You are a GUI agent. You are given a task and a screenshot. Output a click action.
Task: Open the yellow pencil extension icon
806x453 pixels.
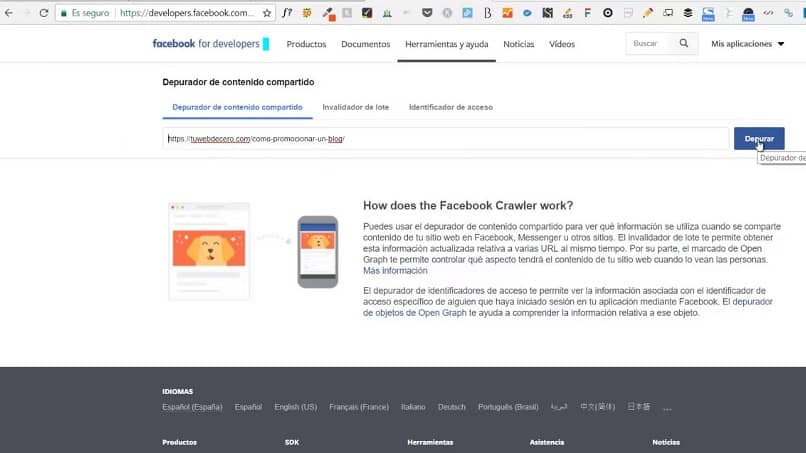648,13
